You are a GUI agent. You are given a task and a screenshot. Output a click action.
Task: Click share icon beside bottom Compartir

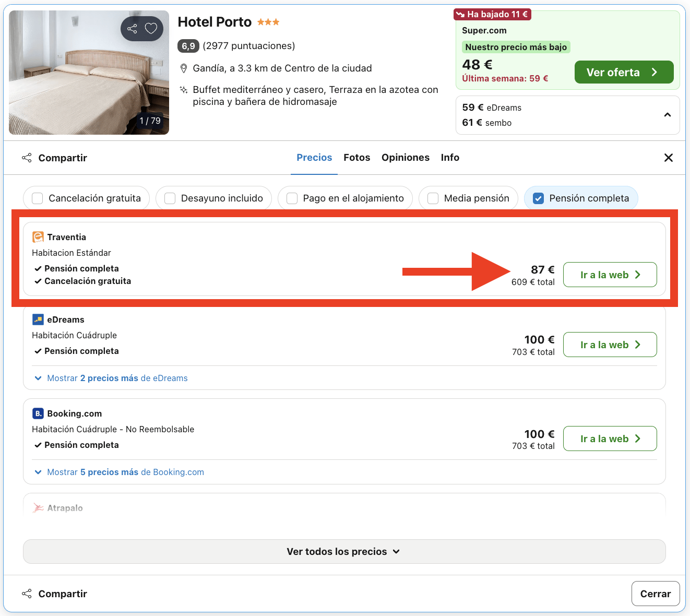(27, 594)
